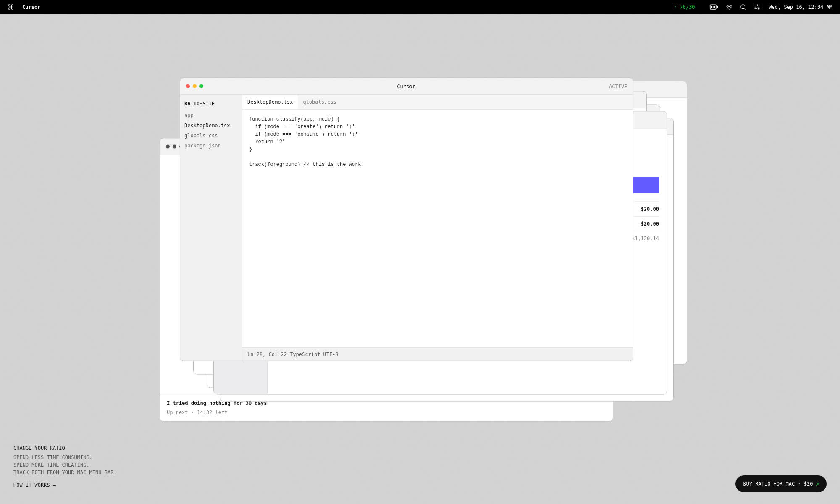Click the 1,120.14 total in background window
Viewport: 840px width, 504px height.
click(x=646, y=239)
